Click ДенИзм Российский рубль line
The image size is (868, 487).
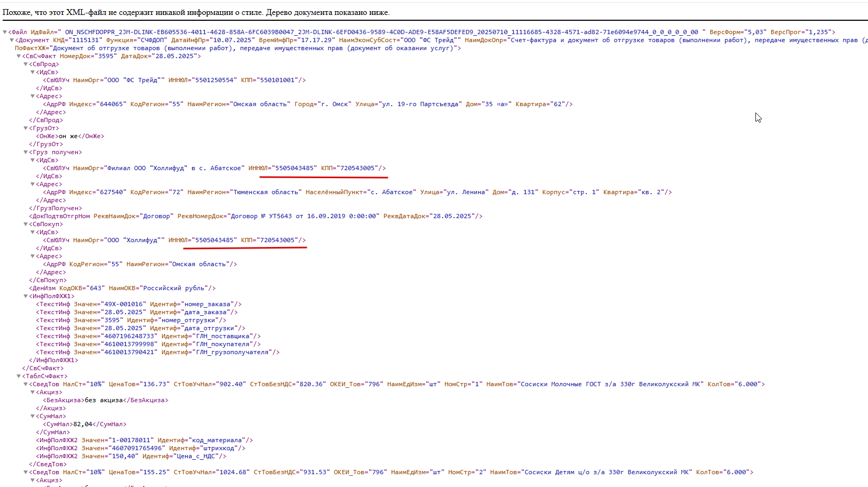tap(122, 288)
